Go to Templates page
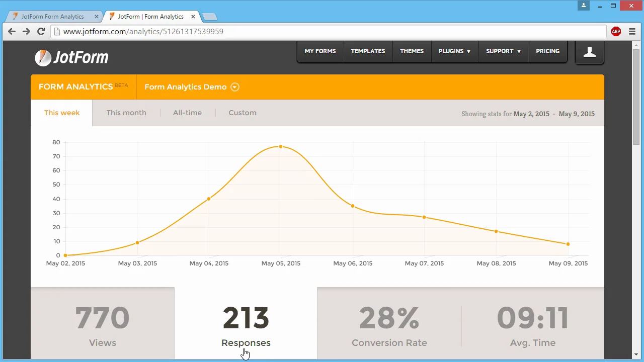The image size is (644, 362). 368,51
